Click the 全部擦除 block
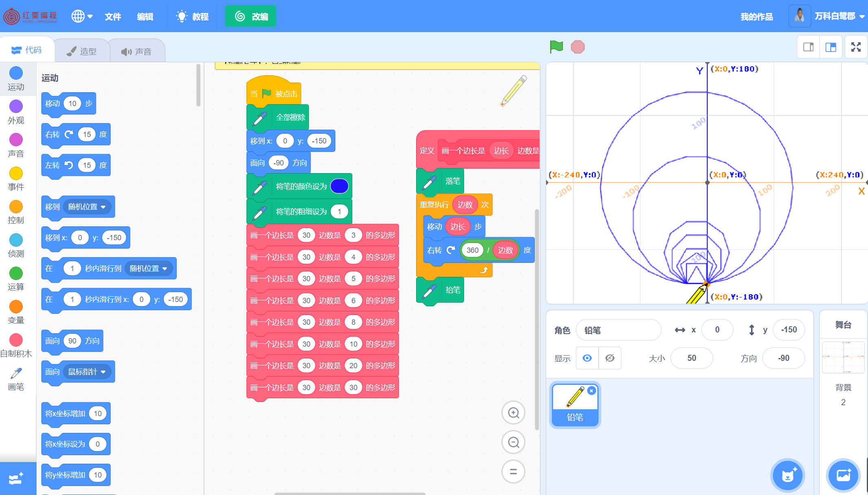The width and height of the screenshot is (868, 495). coord(278,117)
